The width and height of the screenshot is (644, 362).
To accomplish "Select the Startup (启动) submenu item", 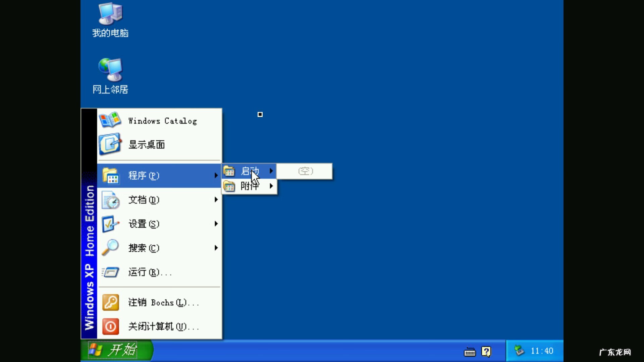I will coord(249,171).
